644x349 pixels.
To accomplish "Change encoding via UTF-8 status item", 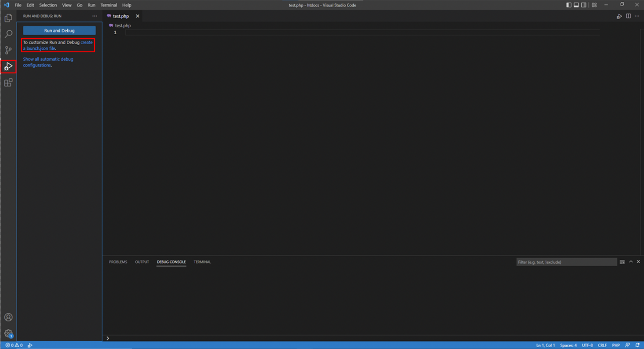I will (x=587, y=345).
